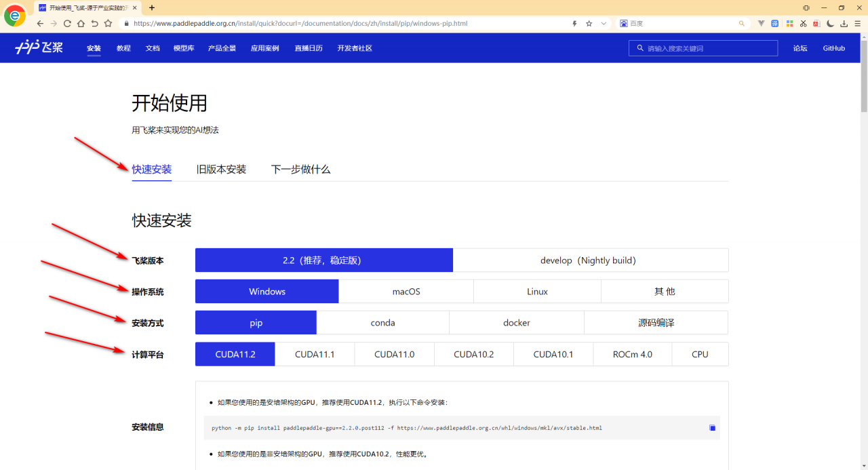
Task: Select the macOS operating system option
Action: [x=406, y=292]
